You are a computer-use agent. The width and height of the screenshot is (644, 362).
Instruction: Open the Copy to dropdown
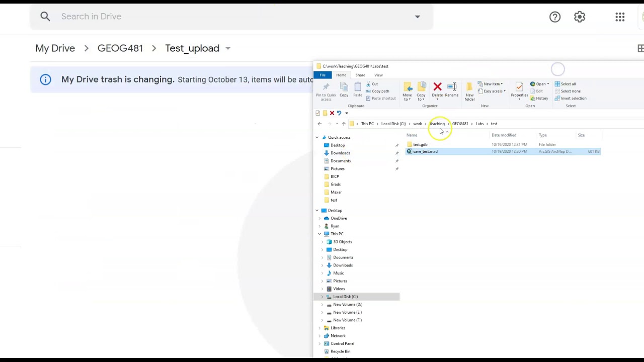pos(421,92)
